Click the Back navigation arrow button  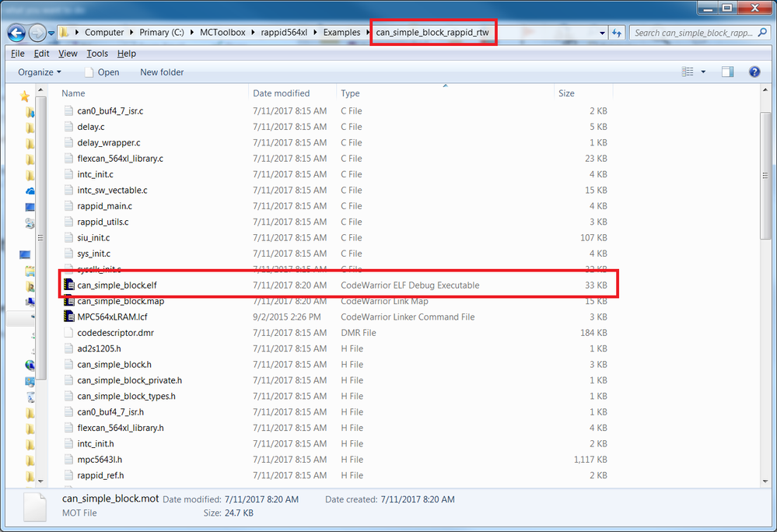click(x=16, y=33)
